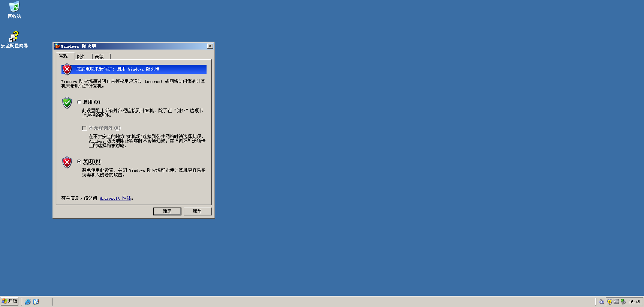This screenshot has height=307, width=644.
Task: Click the green shield icon beside 启用
Action: [x=67, y=102]
